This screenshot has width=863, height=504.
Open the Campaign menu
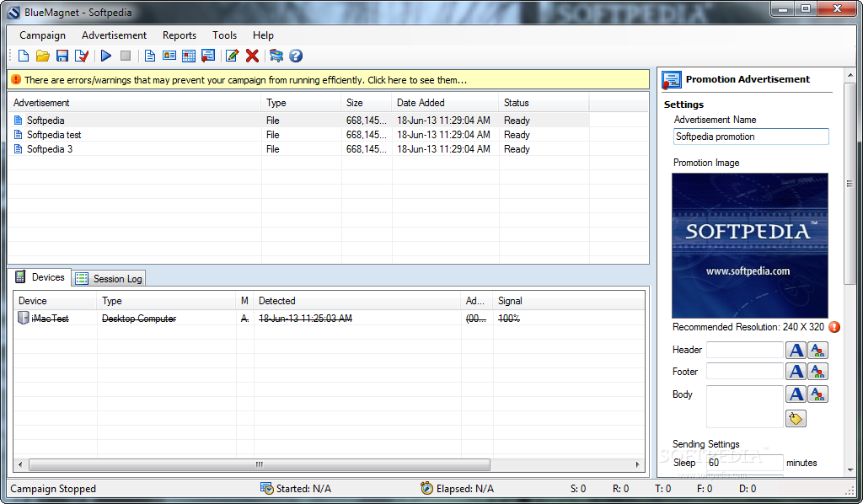tap(42, 35)
